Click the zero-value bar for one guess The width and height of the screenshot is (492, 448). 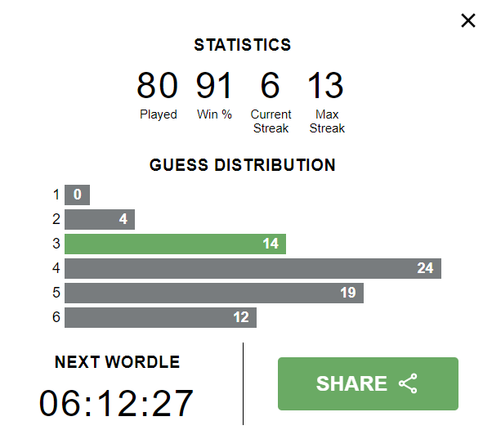pos(77,195)
